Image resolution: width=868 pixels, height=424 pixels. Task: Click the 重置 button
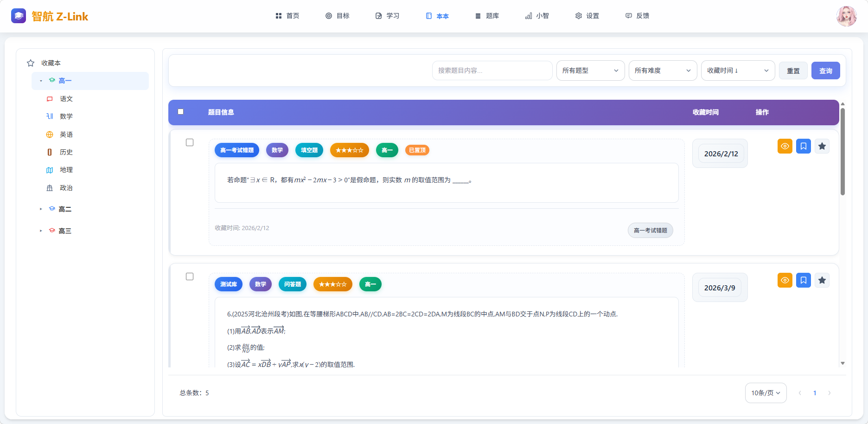793,71
